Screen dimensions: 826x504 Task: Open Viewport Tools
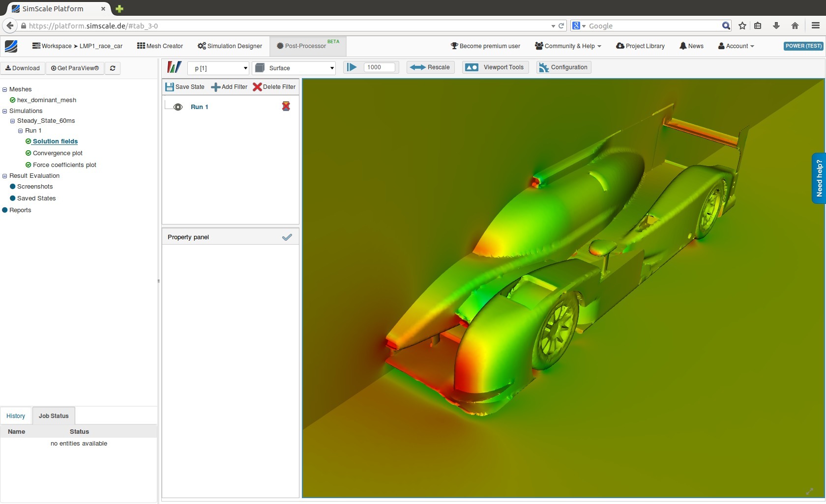496,67
